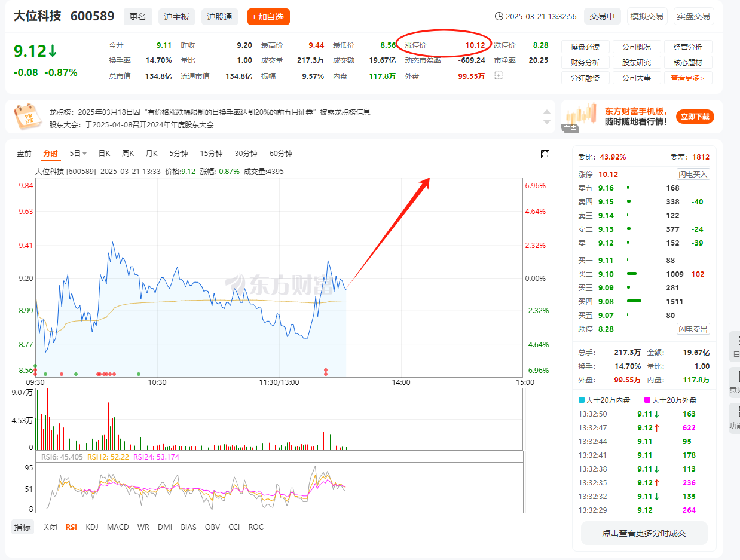740x560 pixels.
Task: Open 模拟交易 button
Action: (647, 17)
